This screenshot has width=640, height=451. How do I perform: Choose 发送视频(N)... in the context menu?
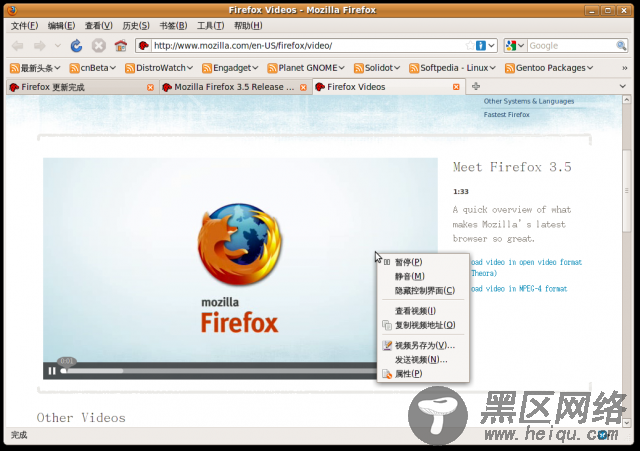423,360
